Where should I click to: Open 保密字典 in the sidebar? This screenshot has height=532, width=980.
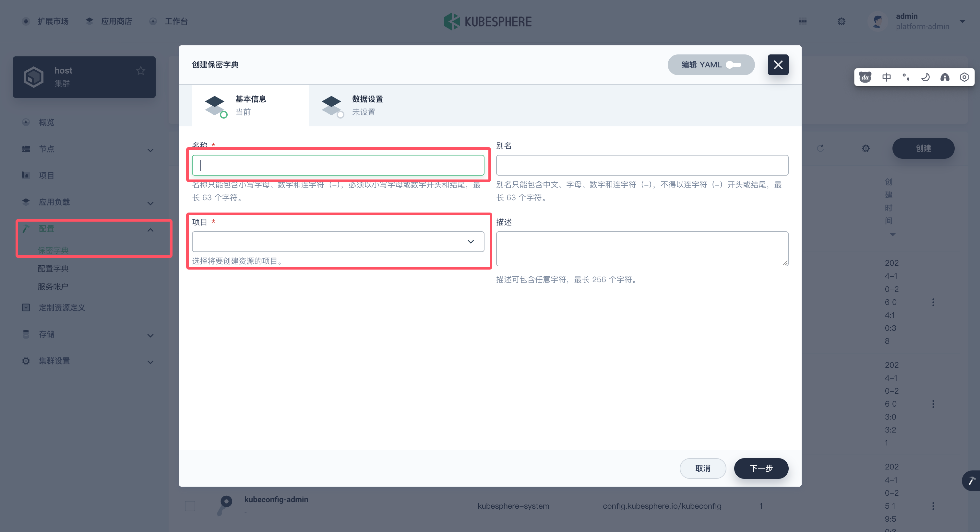pyautogui.click(x=53, y=250)
